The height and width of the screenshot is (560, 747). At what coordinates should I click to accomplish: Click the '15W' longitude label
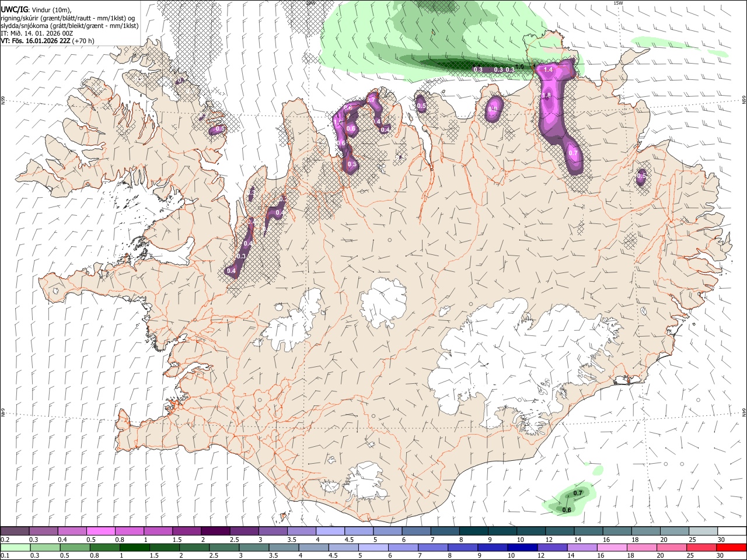coord(619,3)
